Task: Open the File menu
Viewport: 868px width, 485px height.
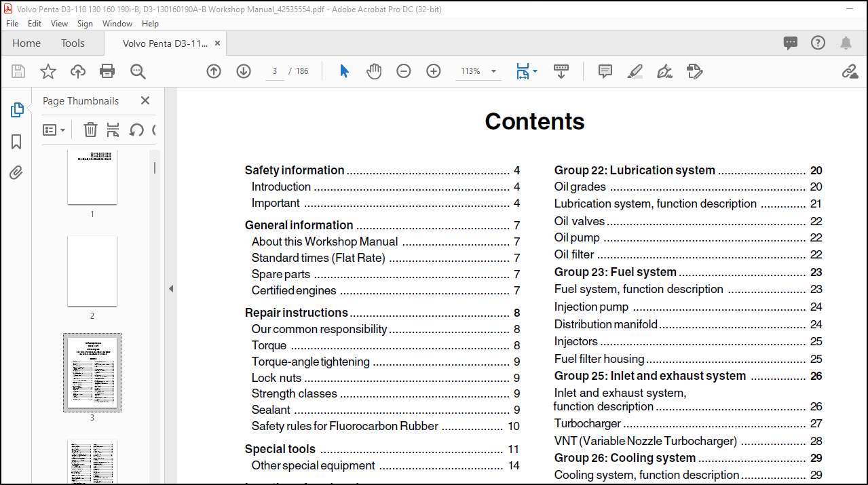Action: [12, 23]
